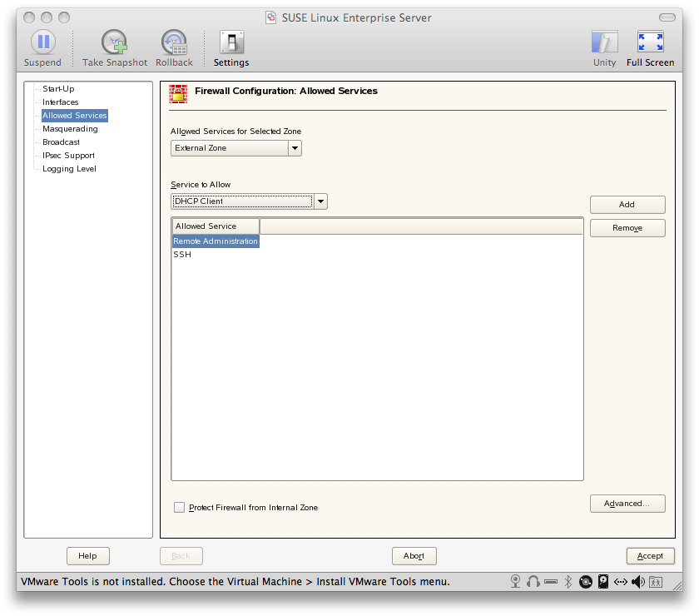Open the Logging Level section
699x616 pixels.
click(x=69, y=169)
